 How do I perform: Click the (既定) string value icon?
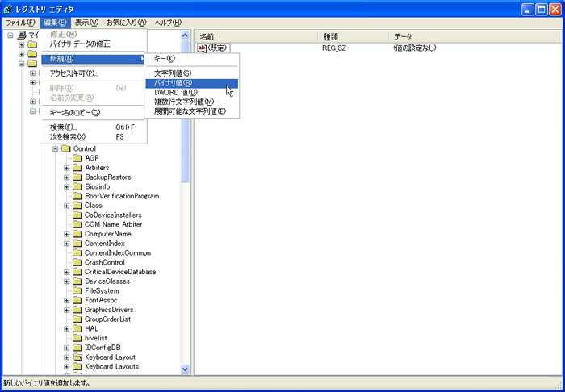202,48
